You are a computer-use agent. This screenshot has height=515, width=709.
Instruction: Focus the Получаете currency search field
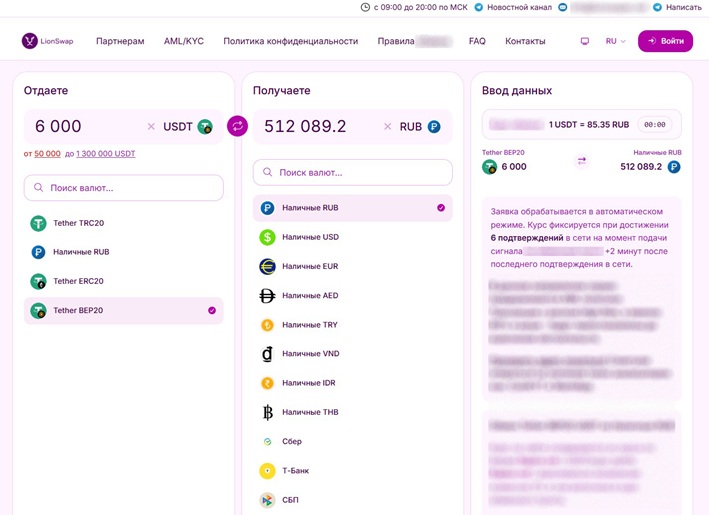click(352, 172)
